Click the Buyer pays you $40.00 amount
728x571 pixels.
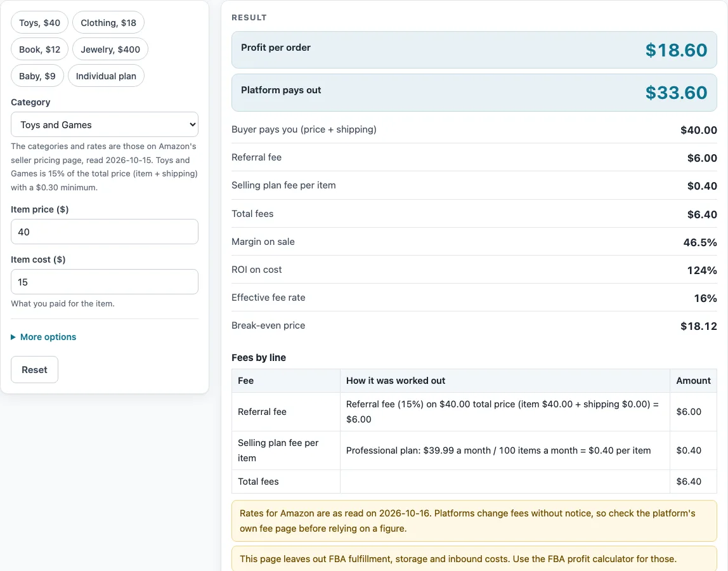point(699,130)
